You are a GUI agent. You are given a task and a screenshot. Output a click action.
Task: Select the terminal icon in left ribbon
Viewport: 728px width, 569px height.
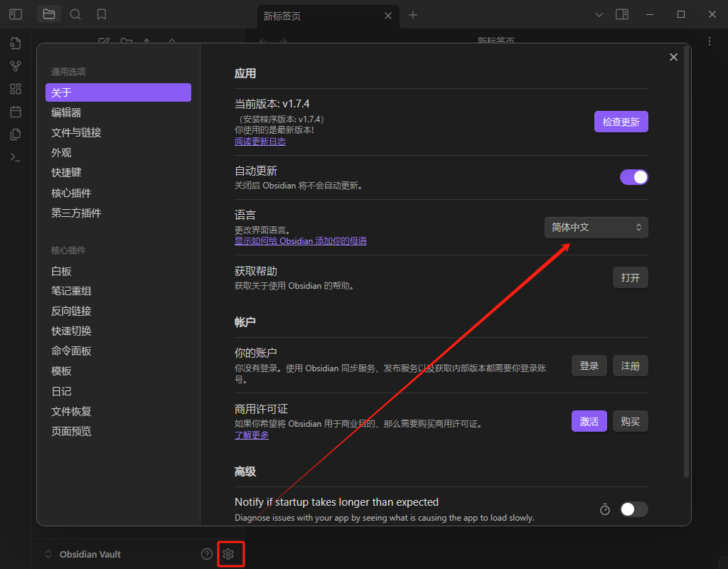pos(15,156)
